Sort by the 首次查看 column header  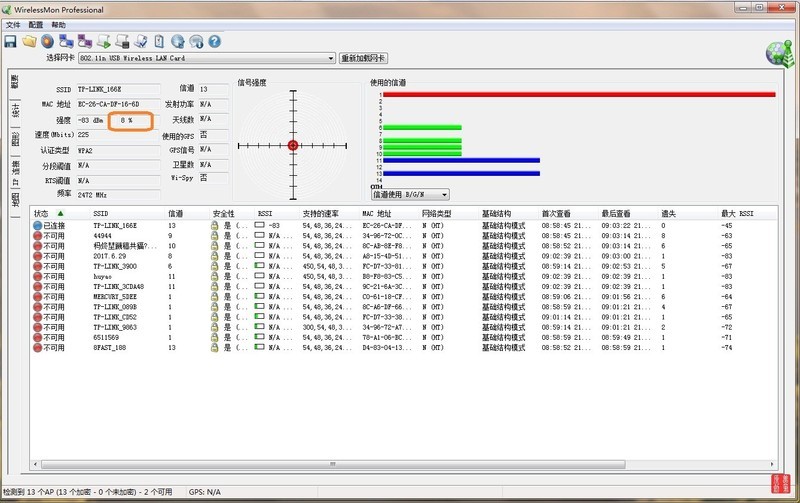568,213
